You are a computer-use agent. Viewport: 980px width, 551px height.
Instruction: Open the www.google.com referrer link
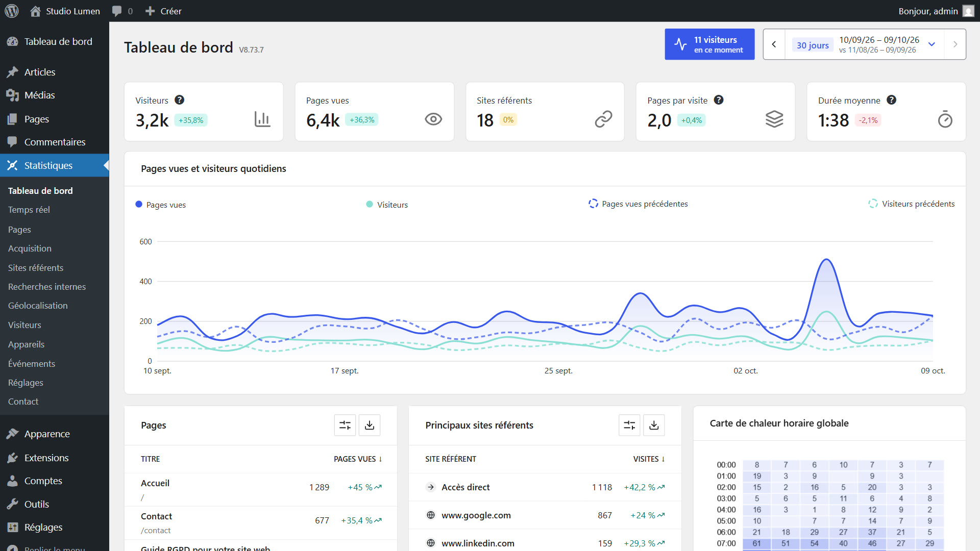[476, 515]
